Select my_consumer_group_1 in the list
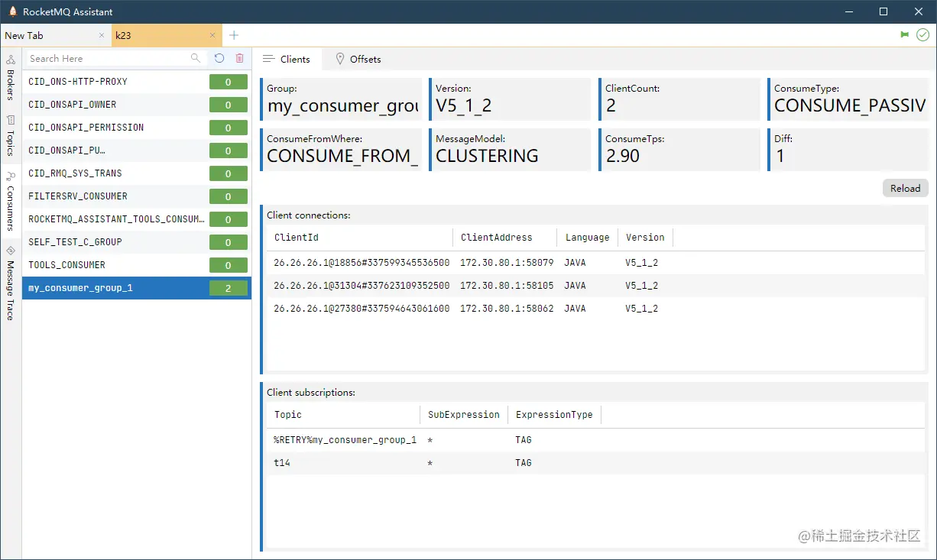 136,288
